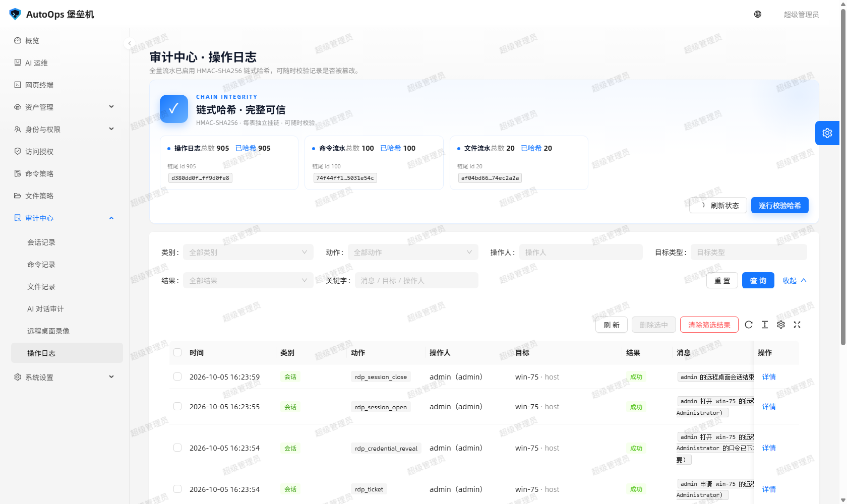Focus the 操作人 input field
Viewport: 847px width, 504px height.
(x=581, y=252)
